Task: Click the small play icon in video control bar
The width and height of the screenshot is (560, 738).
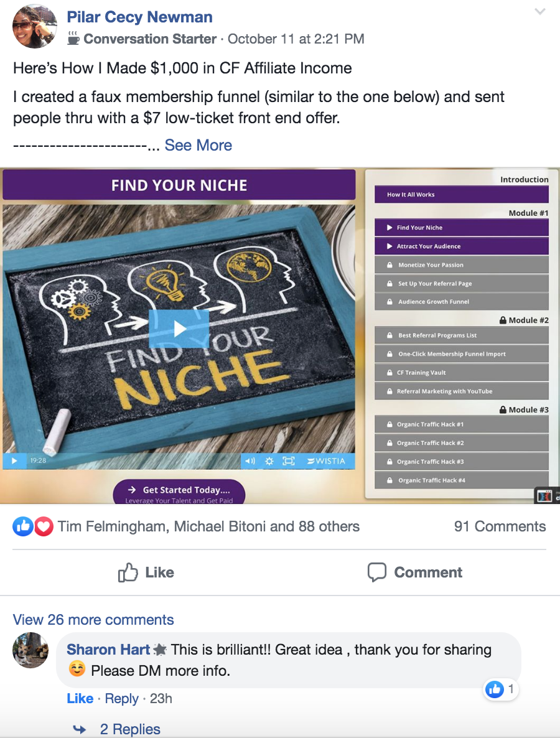Action: (x=14, y=460)
